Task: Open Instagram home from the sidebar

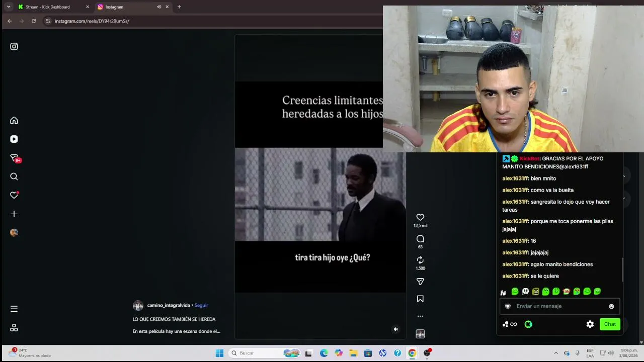Action: point(14,121)
